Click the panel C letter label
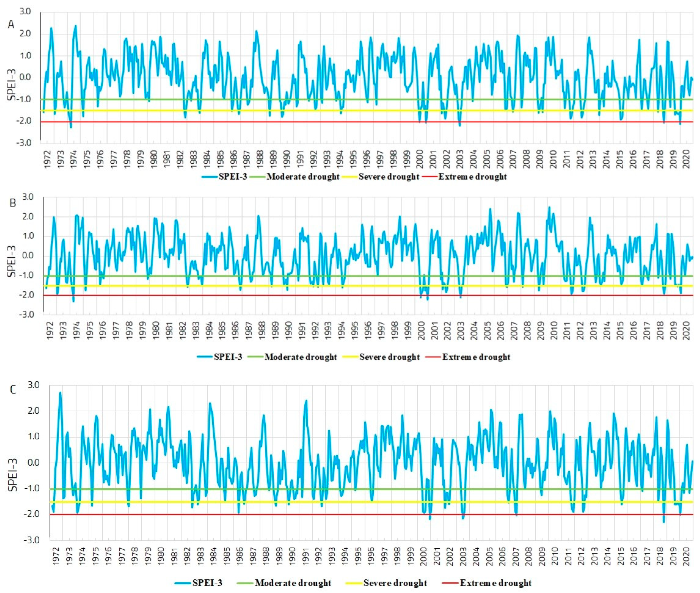This screenshot has width=700, height=593. (x=13, y=390)
